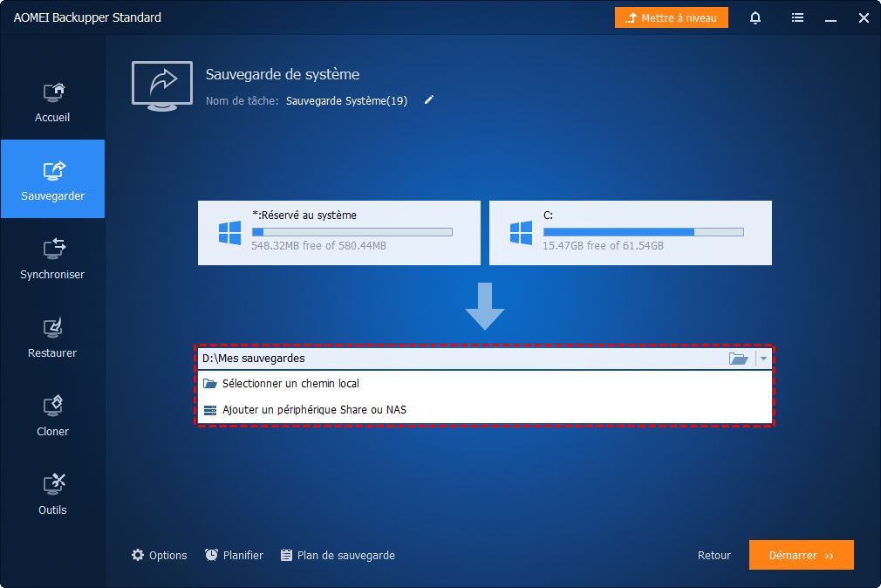Open the list menu icon in title bar
The height and width of the screenshot is (588, 881).
click(x=797, y=18)
